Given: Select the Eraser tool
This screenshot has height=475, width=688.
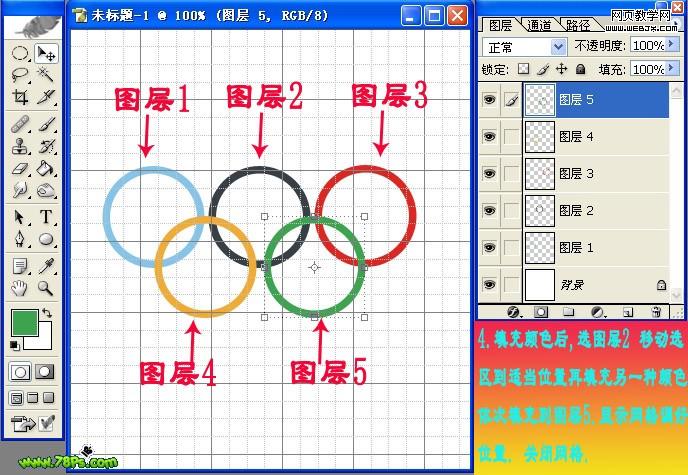Looking at the screenshot, I should click(x=20, y=169).
